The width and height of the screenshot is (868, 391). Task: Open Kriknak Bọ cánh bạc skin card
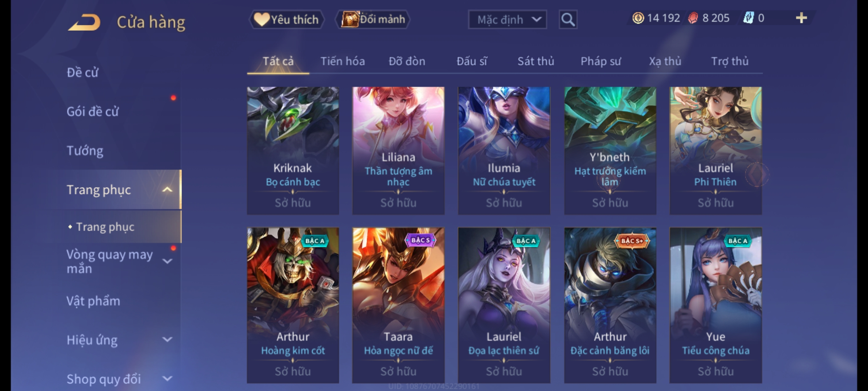pyautogui.click(x=293, y=151)
